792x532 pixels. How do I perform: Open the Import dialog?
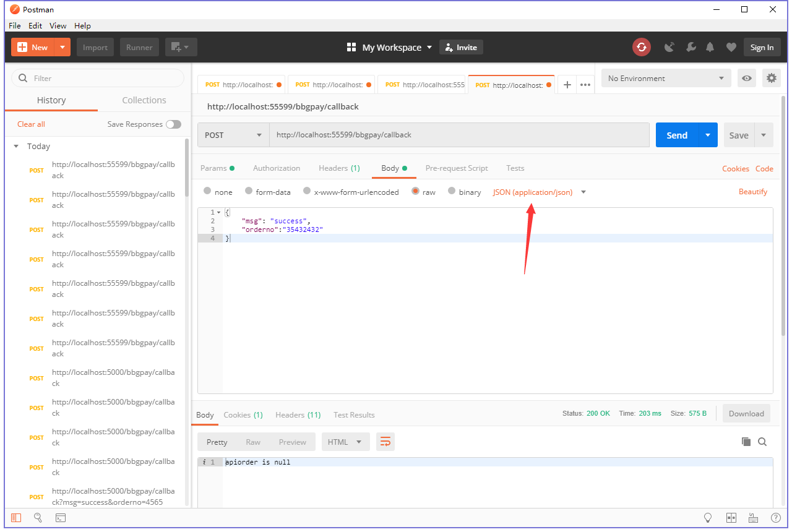95,47
